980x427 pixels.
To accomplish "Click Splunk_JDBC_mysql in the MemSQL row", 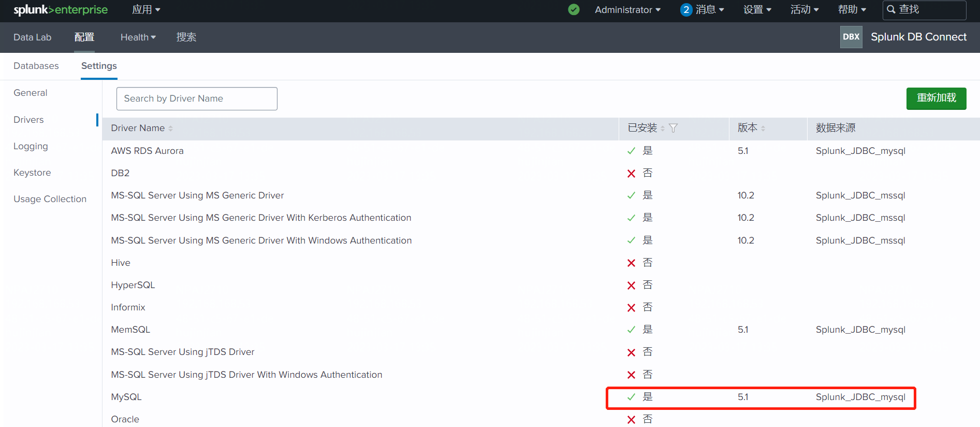I will tap(860, 330).
